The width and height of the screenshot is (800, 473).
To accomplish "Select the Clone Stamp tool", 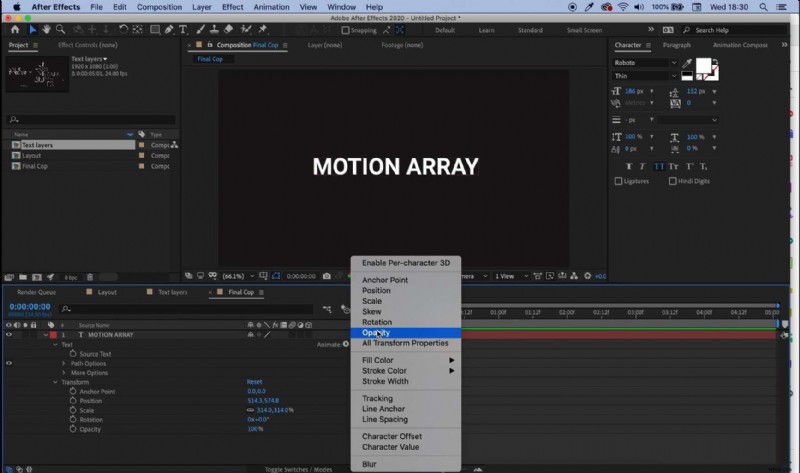I will 214,30.
